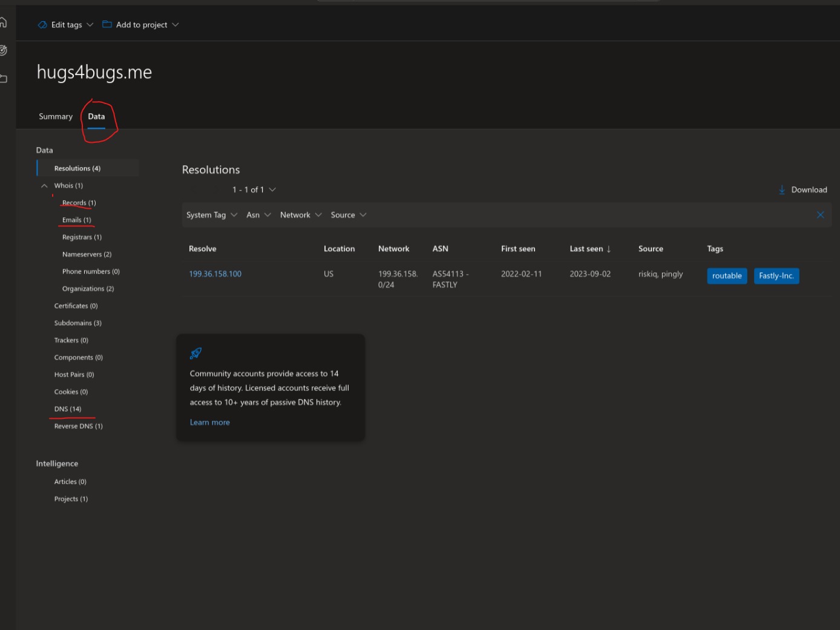Open the Asn filter dropdown
This screenshot has width=840, height=630.
tap(258, 215)
